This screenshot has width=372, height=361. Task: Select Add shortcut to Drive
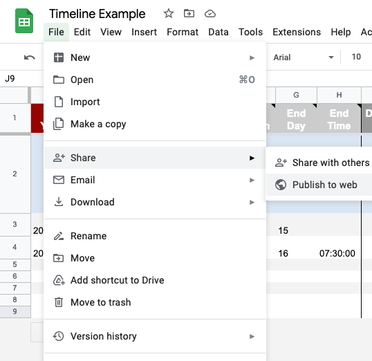coord(155,280)
